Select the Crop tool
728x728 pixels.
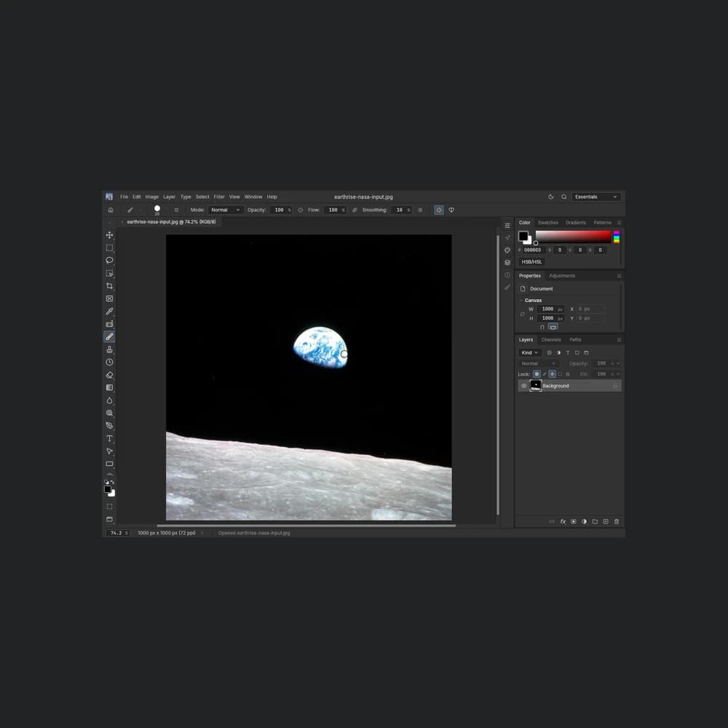110,286
